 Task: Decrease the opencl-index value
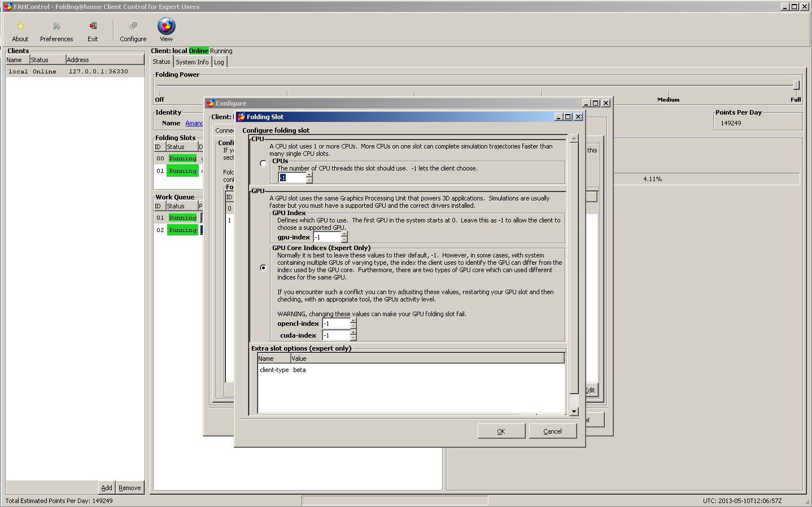click(x=353, y=326)
